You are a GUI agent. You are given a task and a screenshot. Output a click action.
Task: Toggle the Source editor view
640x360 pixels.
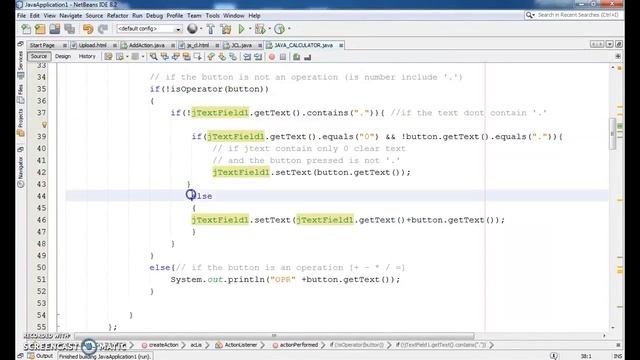pyautogui.click(x=39, y=56)
